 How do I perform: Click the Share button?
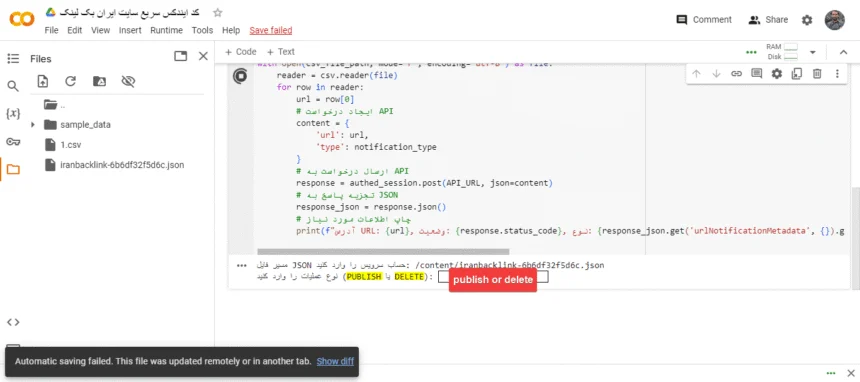(768, 20)
